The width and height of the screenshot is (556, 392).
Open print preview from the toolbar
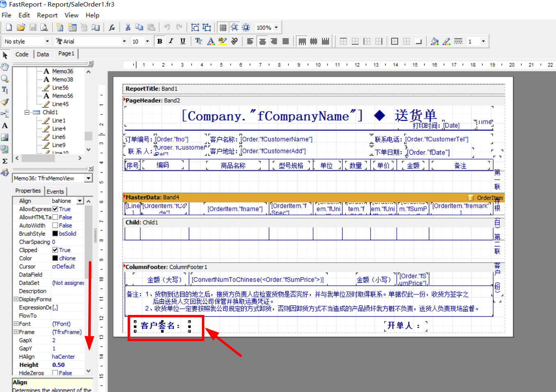(44, 27)
